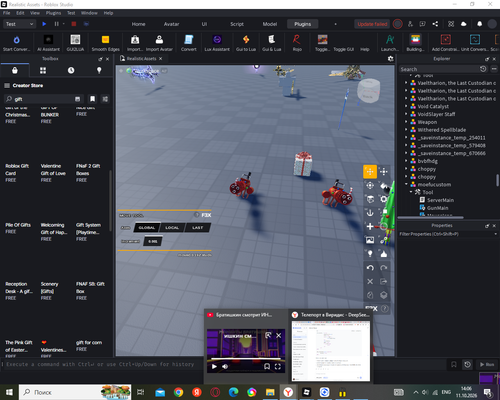Open the Lux Assistant plugin
Viewport: 500px width, 400px height.
[x=217, y=40]
